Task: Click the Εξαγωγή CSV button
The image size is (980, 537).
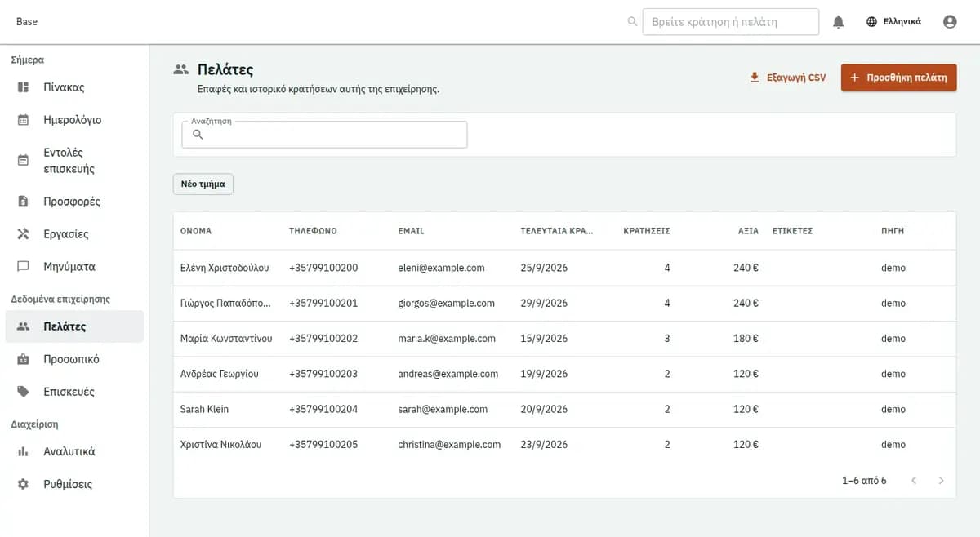Action: pyautogui.click(x=788, y=78)
